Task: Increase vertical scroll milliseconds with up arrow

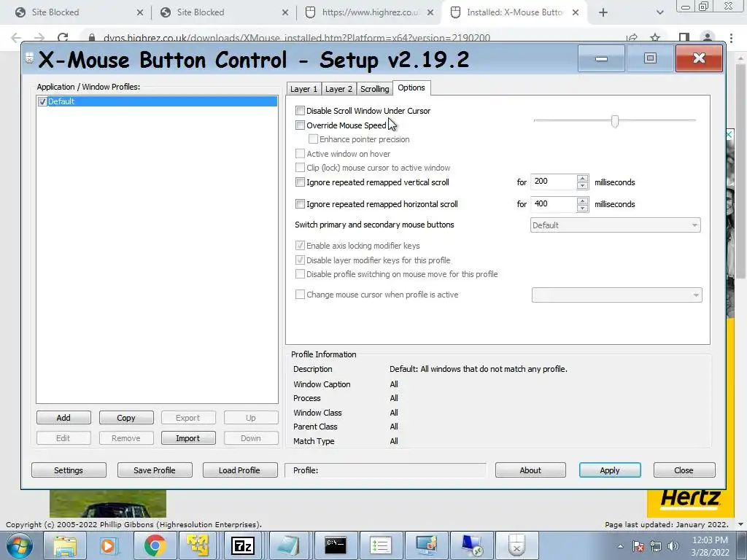Action: [582, 178]
